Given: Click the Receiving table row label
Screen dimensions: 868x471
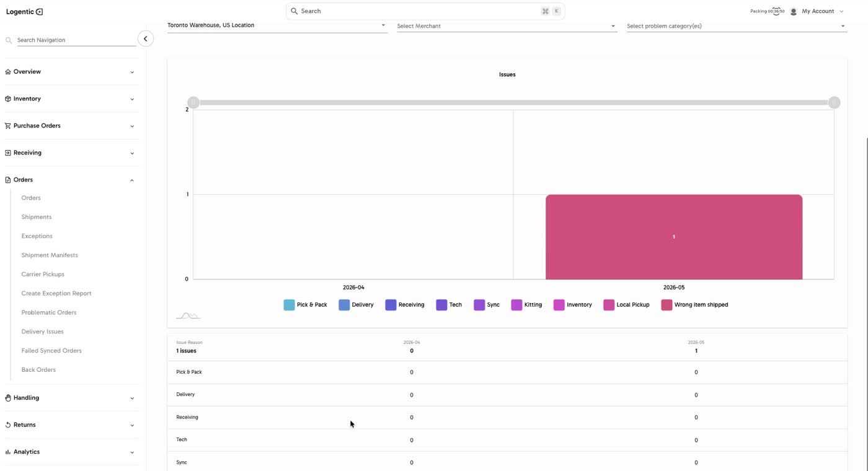Looking at the screenshot, I should (x=187, y=417).
